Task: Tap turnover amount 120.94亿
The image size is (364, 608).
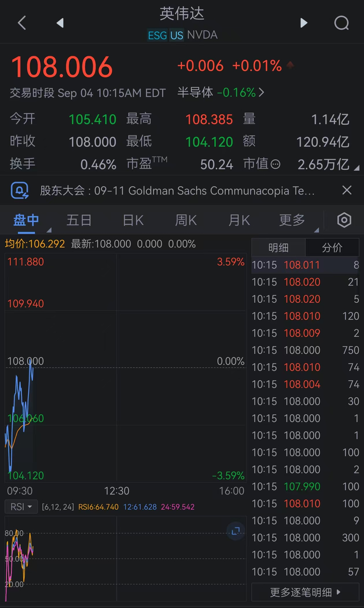Action: pos(323,141)
